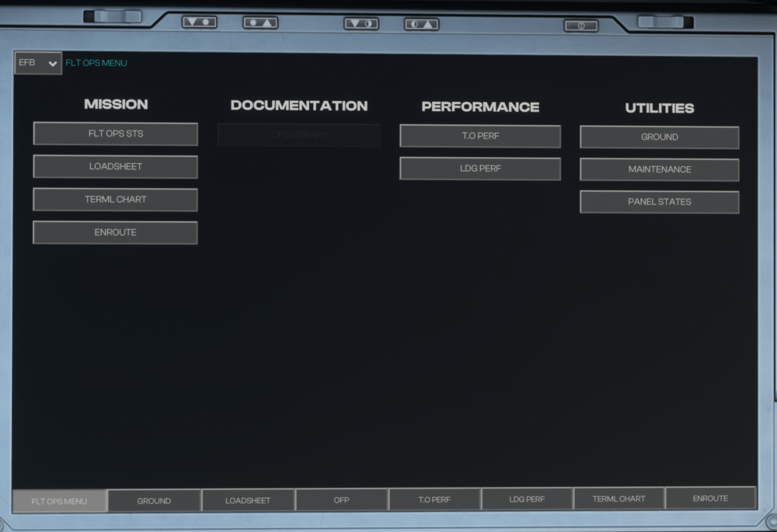Select ENROUTE under Mission
Image resolution: width=777 pixels, height=532 pixels.
(115, 232)
